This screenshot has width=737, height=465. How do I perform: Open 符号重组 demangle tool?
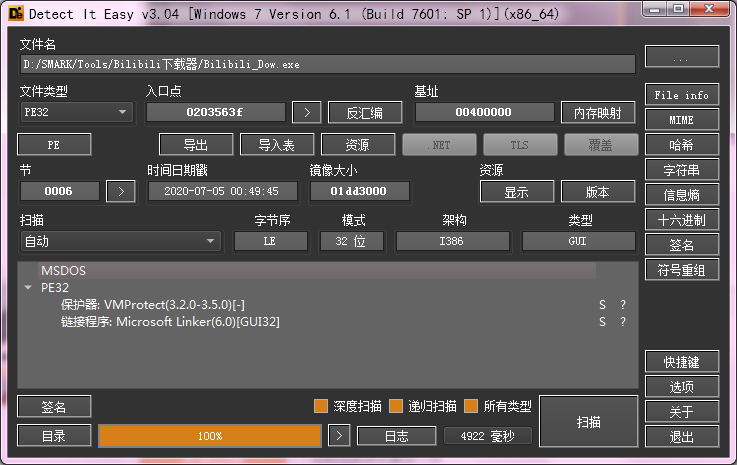click(x=682, y=270)
